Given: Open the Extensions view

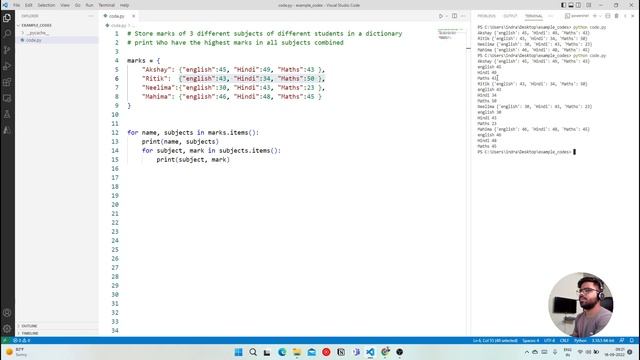Looking at the screenshot, I should 7,82.
